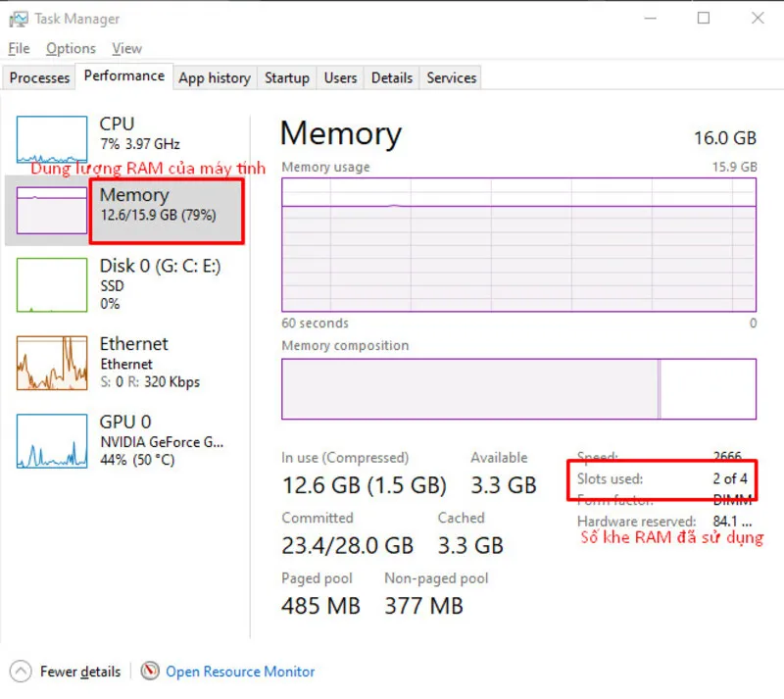Open the View menu
784x699 pixels.
pyautogui.click(x=126, y=48)
